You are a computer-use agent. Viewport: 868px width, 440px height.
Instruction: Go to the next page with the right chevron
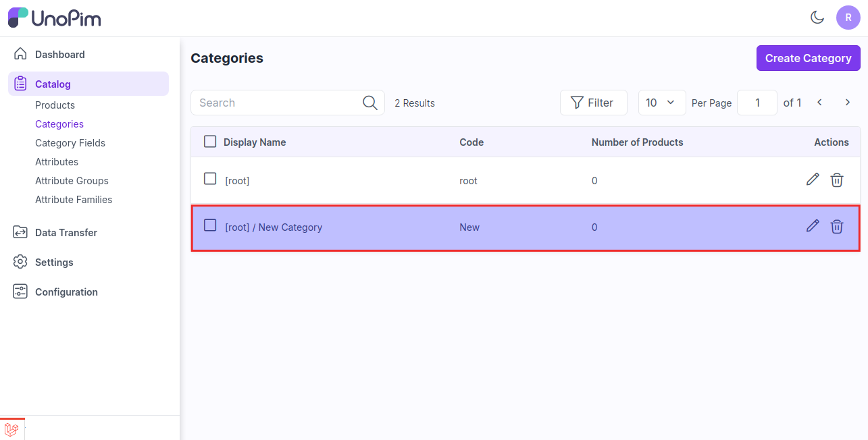tap(847, 103)
